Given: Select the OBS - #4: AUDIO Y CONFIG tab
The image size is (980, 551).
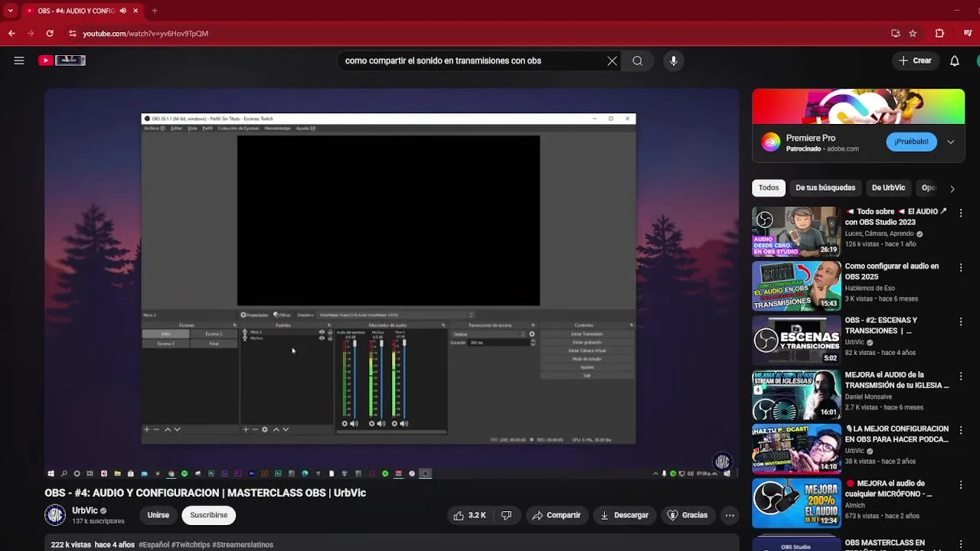Looking at the screenshot, I should coord(75,11).
